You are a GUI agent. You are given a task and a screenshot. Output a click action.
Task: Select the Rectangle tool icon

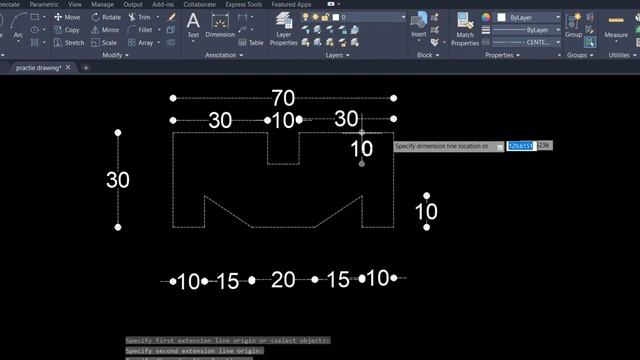click(x=35, y=17)
